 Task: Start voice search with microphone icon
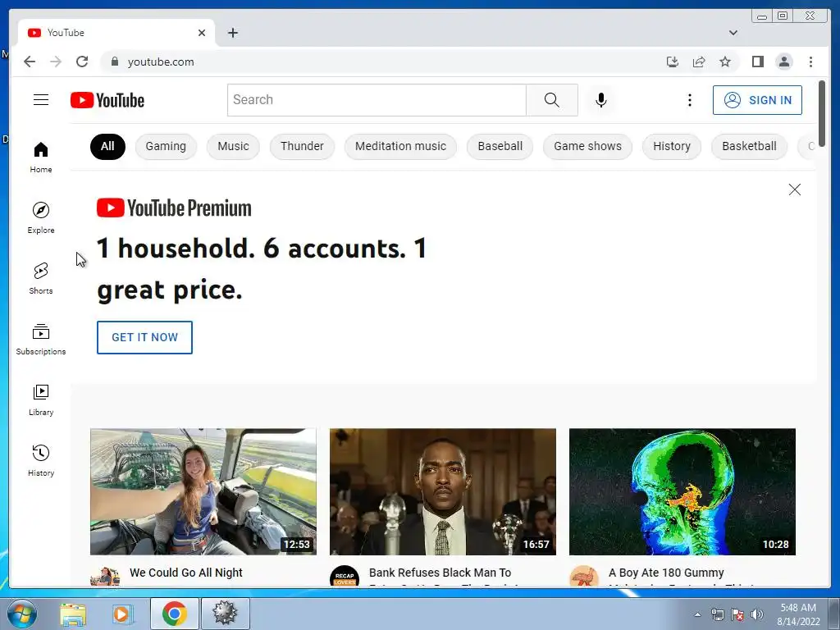(601, 99)
